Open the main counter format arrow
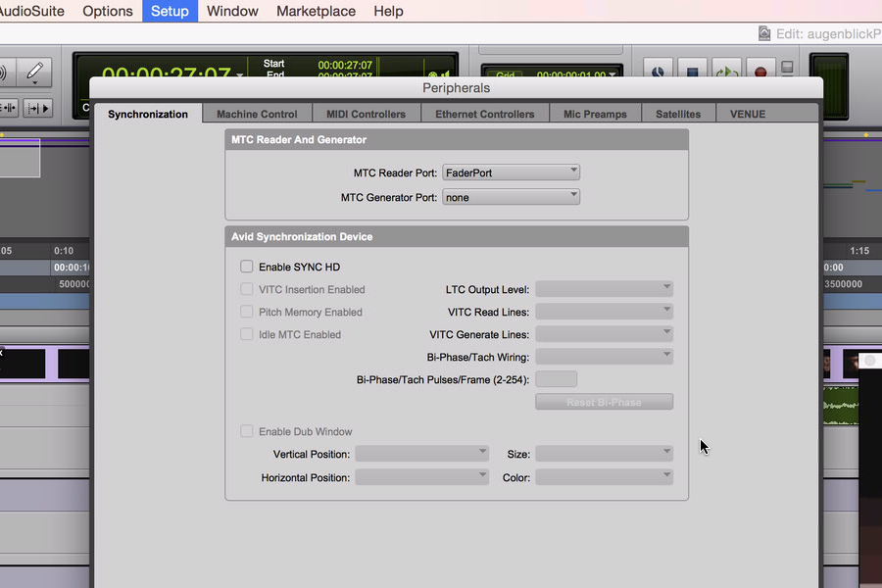 pos(240,74)
